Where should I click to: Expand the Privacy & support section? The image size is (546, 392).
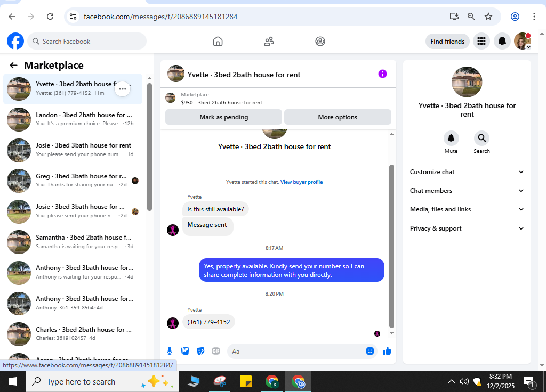[x=467, y=228]
